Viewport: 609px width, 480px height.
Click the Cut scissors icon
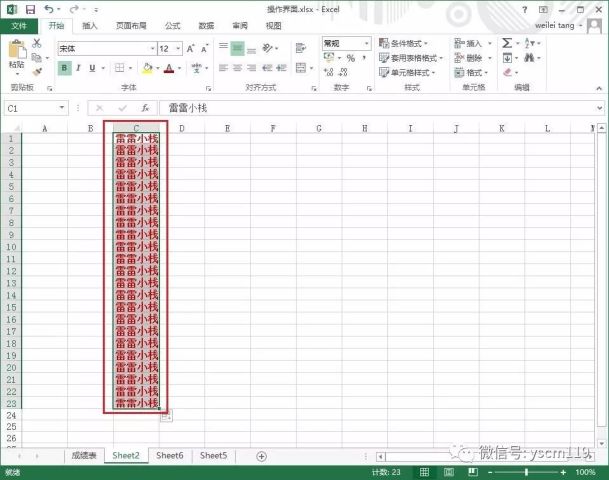click(x=37, y=43)
